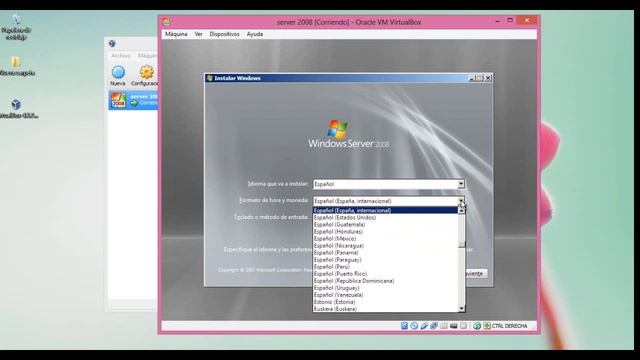
Task: Pick Español (Puerto Rico) option
Action: (385, 274)
